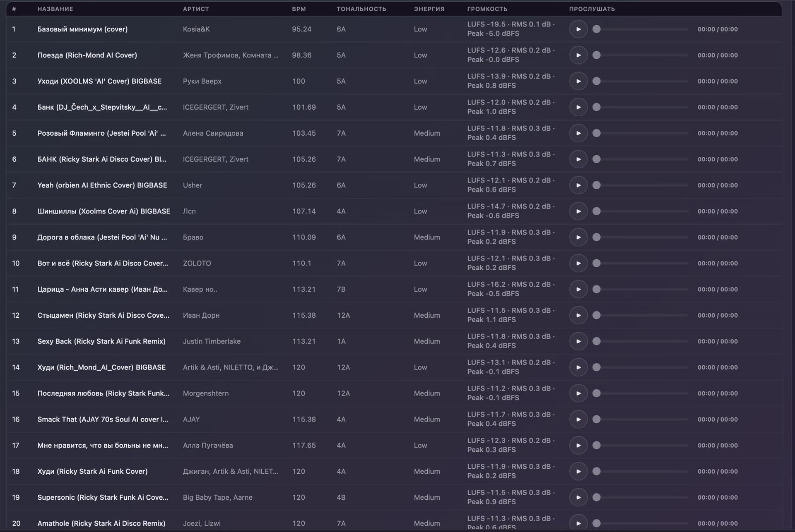795x532 pixels.
Task: Click BPM value 117.65
Action: coord(304,446)
